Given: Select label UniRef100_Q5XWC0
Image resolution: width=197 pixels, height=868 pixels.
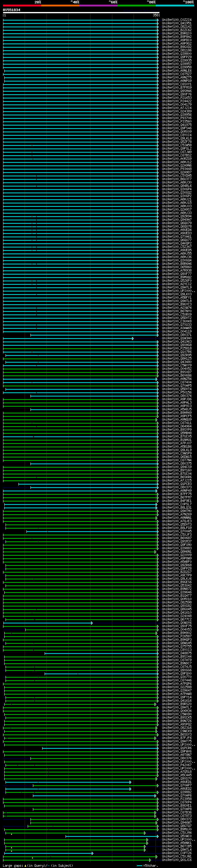Looking at the screenshot, I should click(x=177, y=836).
